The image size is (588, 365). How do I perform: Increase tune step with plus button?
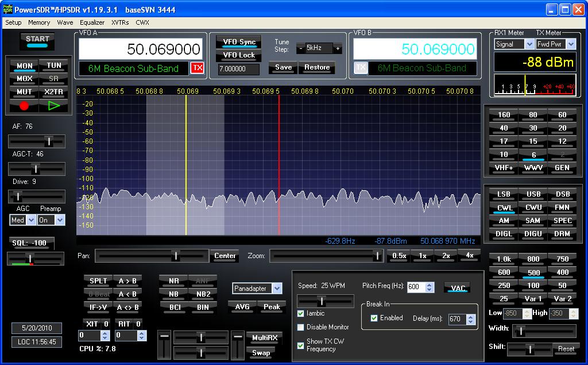(x=338, y=49)
